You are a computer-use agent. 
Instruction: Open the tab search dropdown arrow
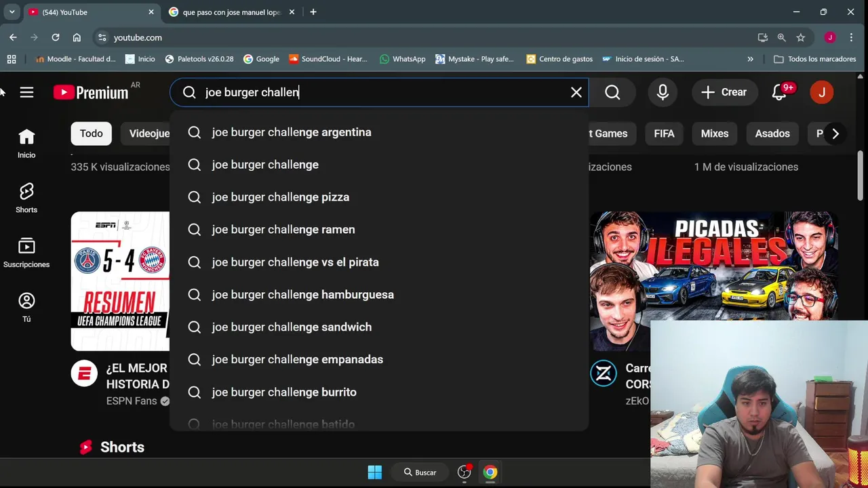pos(12,12)
